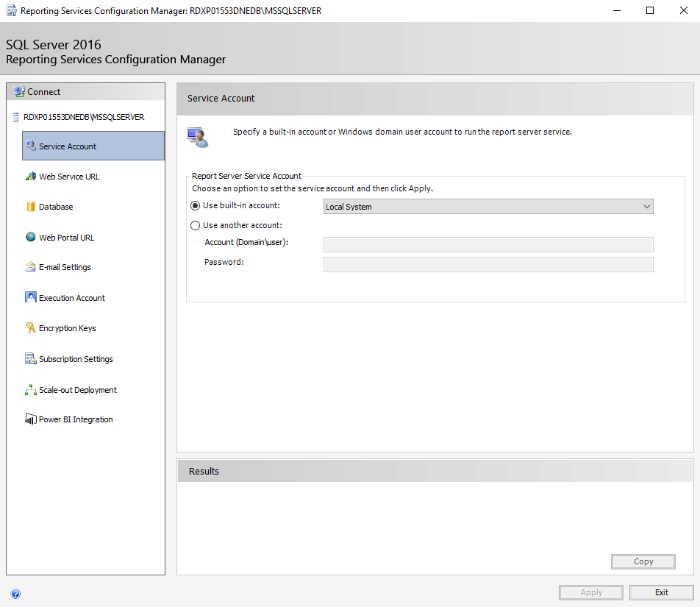The width and height of the screenshot is (700, 607).
Task: Click the Database cylinder icon
Action: [x=31, y=206]
